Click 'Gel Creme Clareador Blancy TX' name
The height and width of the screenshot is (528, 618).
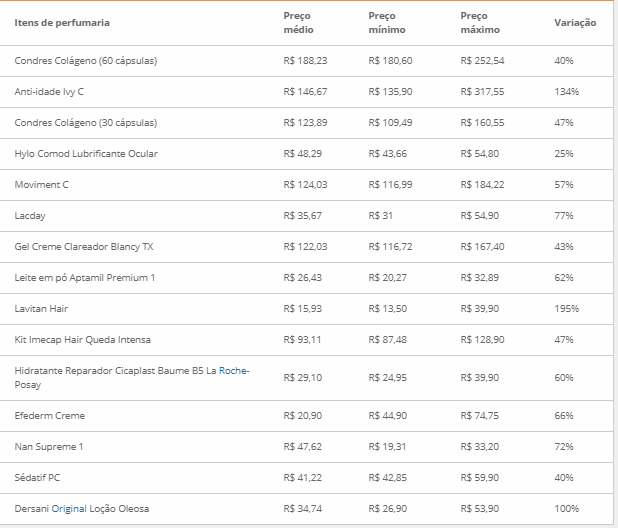[x=84, y=247]
